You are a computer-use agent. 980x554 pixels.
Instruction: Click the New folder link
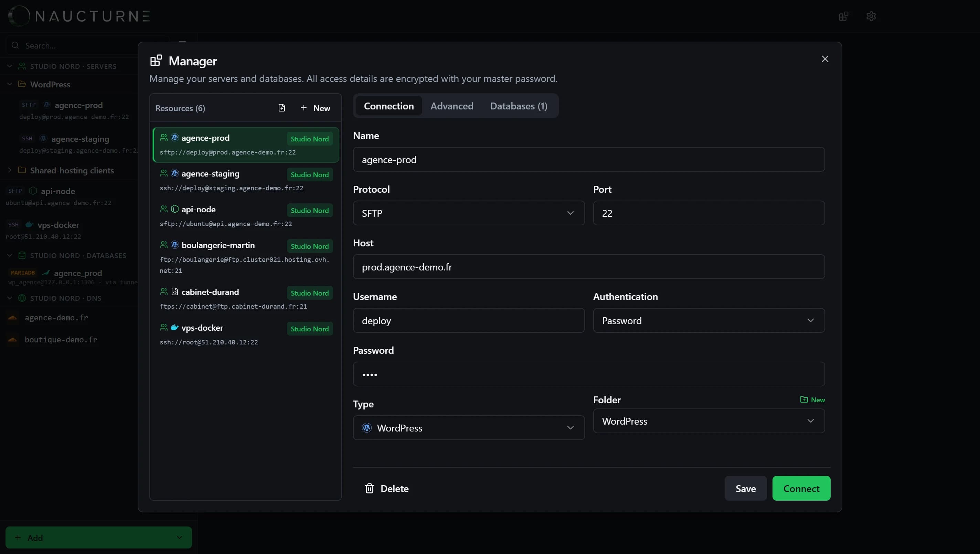(x=813, y=399)
